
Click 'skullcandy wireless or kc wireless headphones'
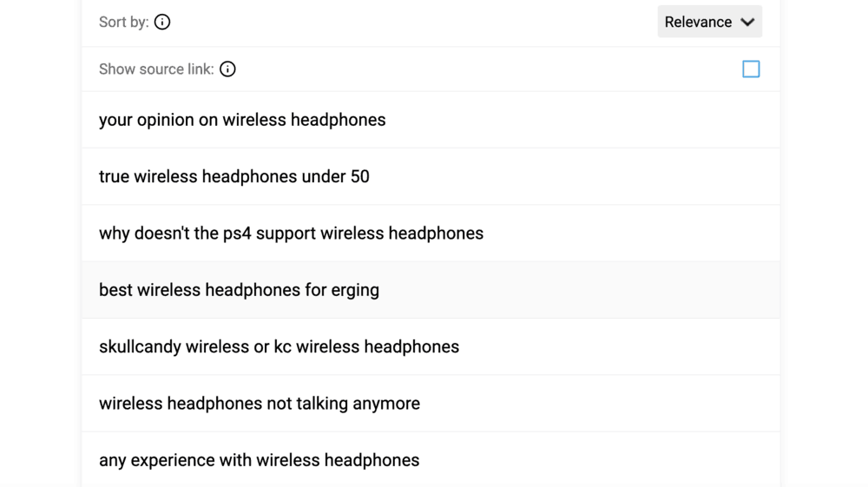(x=279, y=347)
